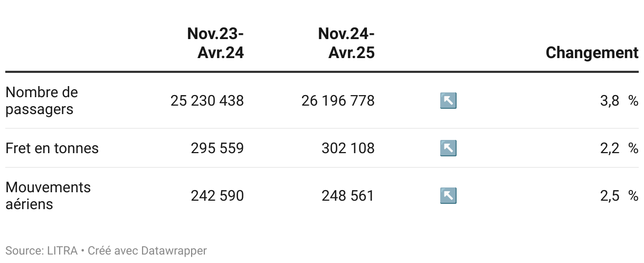Select the Nov.24-Avr.25 column header

coord(346,43)
